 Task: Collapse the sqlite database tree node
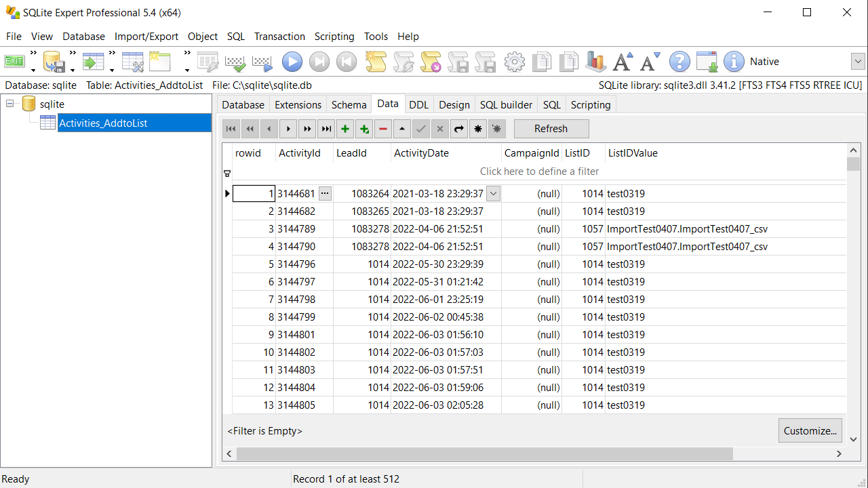pos(10,104)
